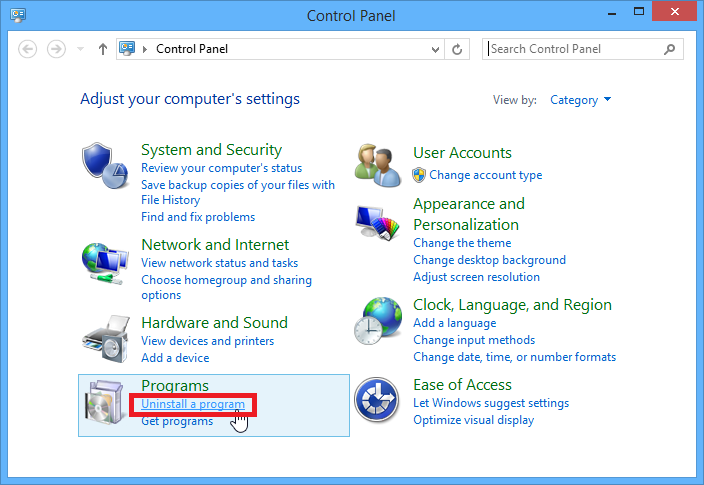Screen dimensions: 704x485
Task: Open Clock, Language, and Region category
Action: coord(512,305)
